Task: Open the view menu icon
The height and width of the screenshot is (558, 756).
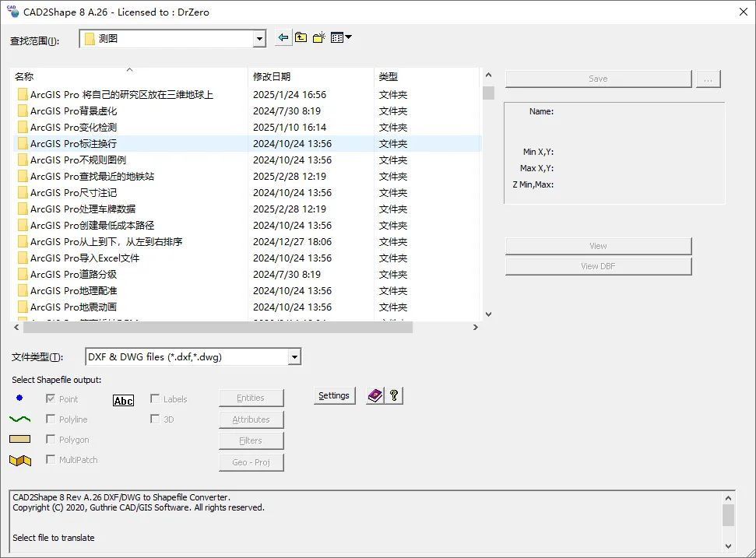Action: (341, 37)
